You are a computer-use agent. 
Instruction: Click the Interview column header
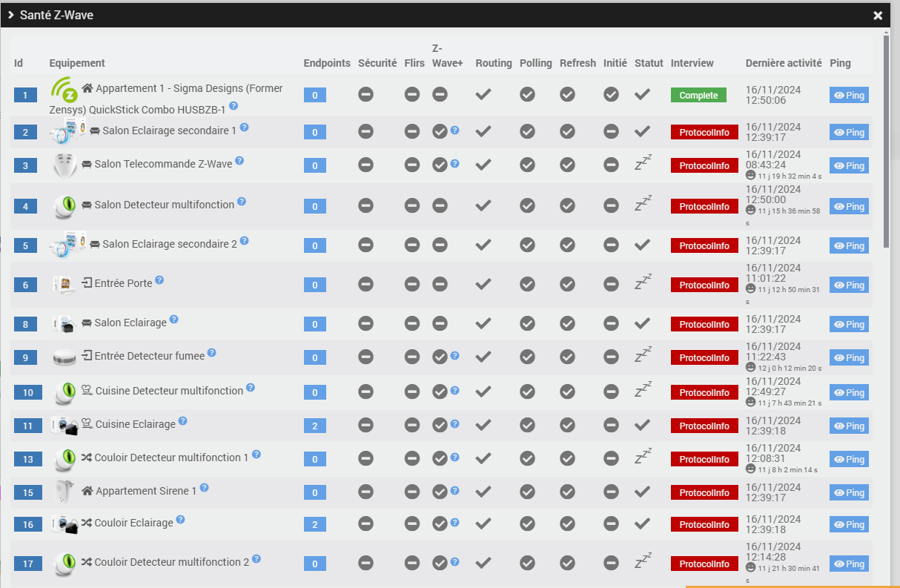tap(692, 63)
